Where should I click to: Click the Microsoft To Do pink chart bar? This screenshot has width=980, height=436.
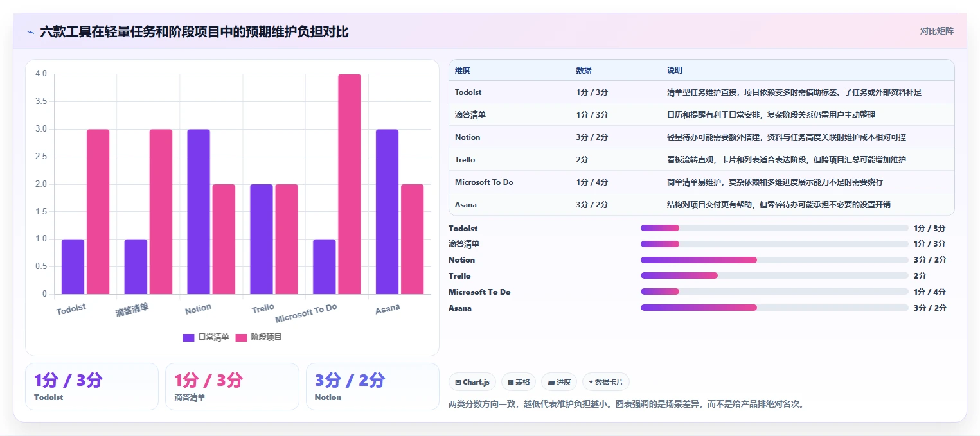click(x=350, y=184)
